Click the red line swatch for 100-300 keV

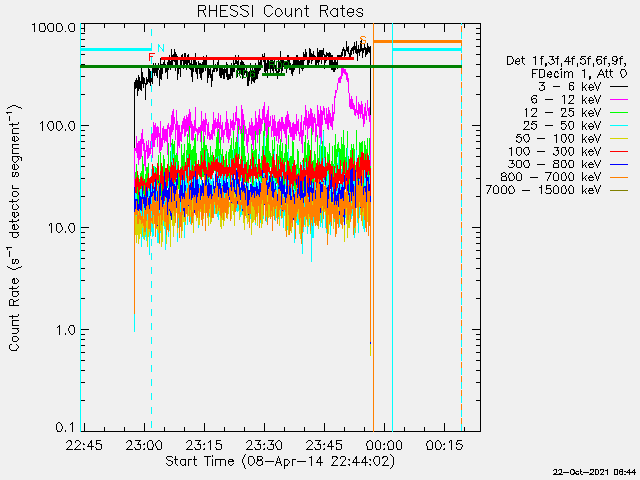tap(619, 151)
